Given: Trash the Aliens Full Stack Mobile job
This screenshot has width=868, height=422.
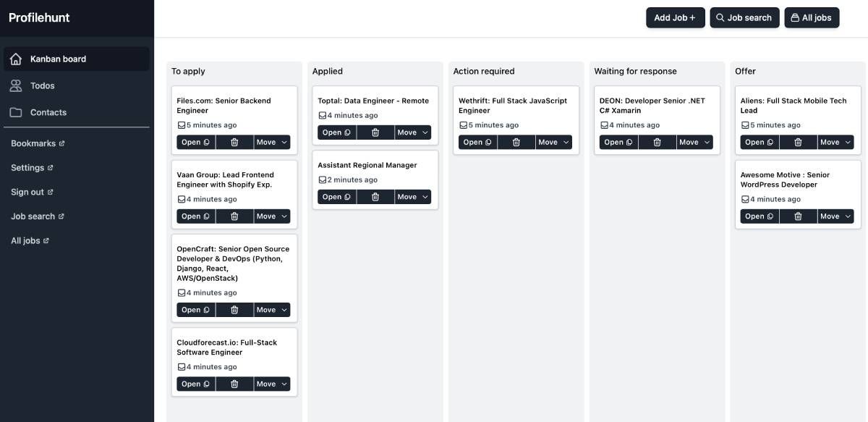Looking at the screenshot, I should (798, 143).
